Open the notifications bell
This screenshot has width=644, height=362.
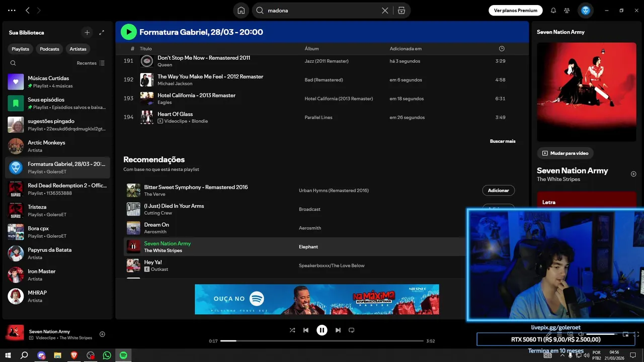[553, 11]
